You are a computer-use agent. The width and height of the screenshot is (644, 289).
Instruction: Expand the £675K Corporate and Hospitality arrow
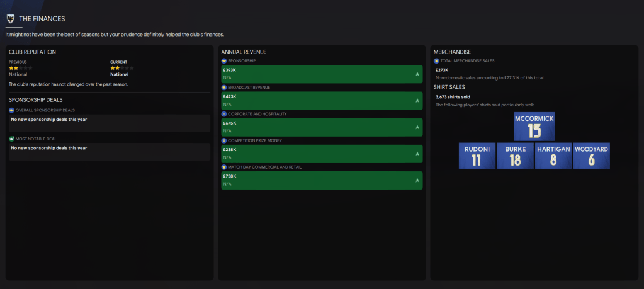pyautogui.click(x=417, y=127)
